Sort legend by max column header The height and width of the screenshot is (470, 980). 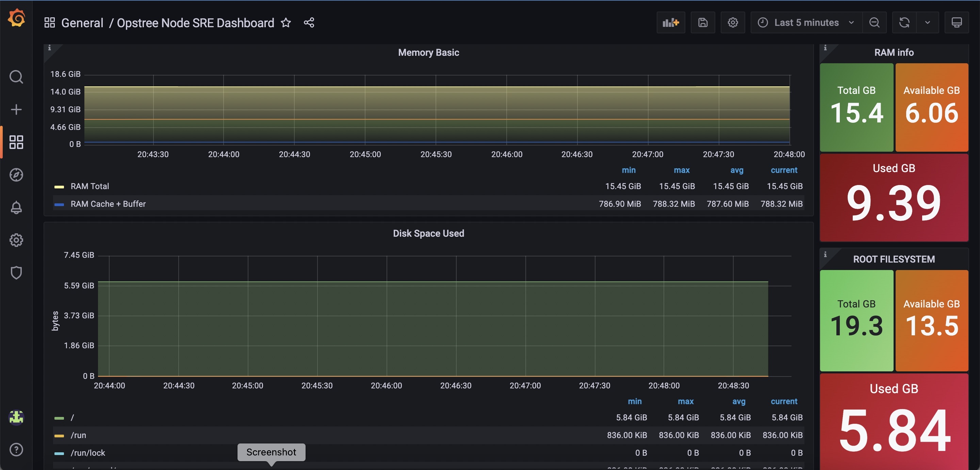click(x=681, y=170)
